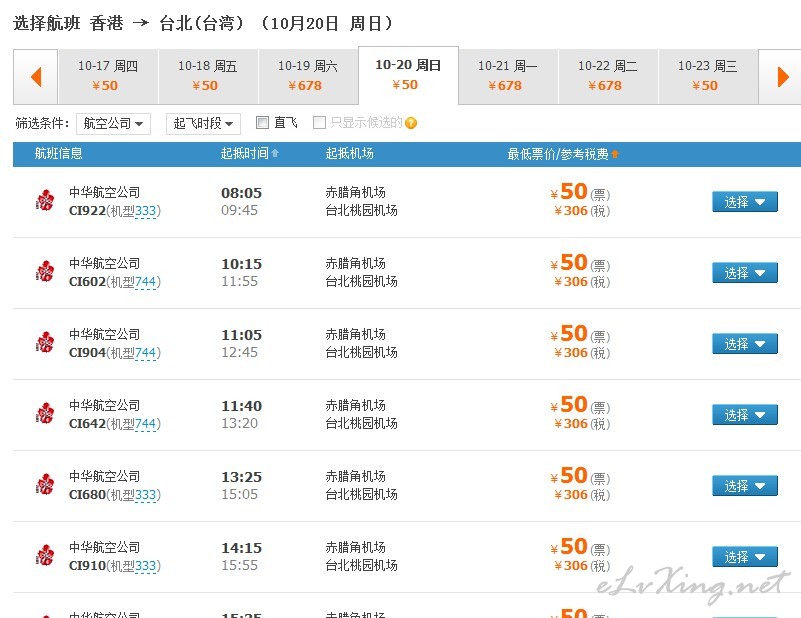Click the orange help icon beside 只显示候选的
The height and width of the screenshot is (618, 801).
[411, 123]
